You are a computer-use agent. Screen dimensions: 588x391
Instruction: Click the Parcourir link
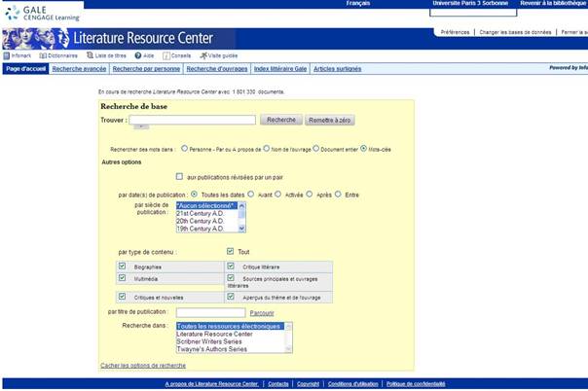[x=262, y=313]
